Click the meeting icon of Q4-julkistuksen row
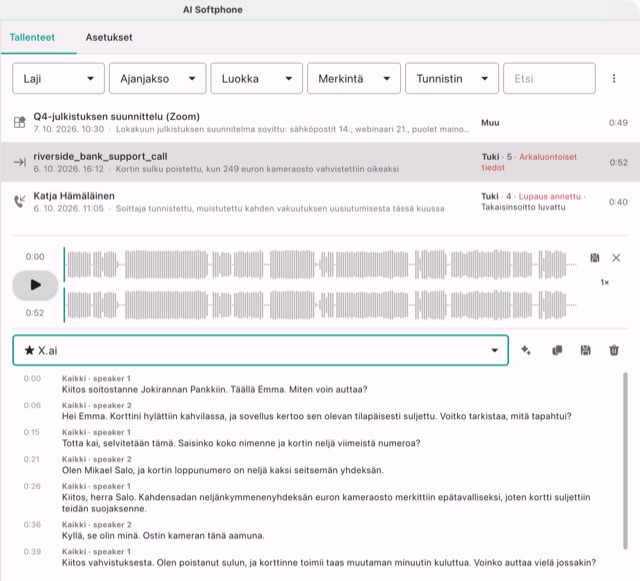Viewport: 640px width, 581px height. (20, 122)
